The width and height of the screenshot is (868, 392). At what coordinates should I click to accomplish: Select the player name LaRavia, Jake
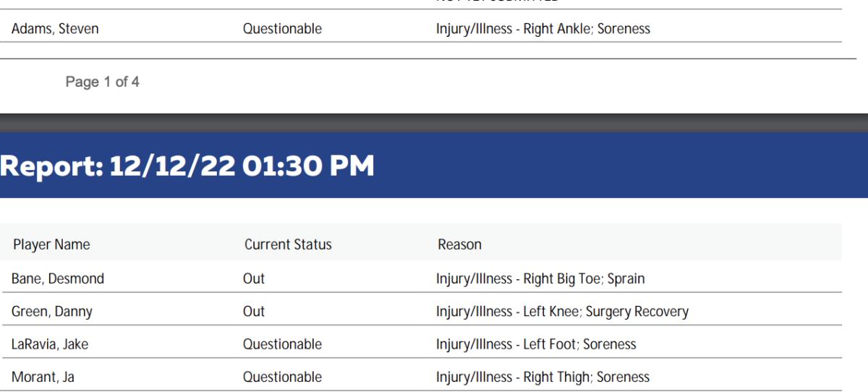[50, 344]
